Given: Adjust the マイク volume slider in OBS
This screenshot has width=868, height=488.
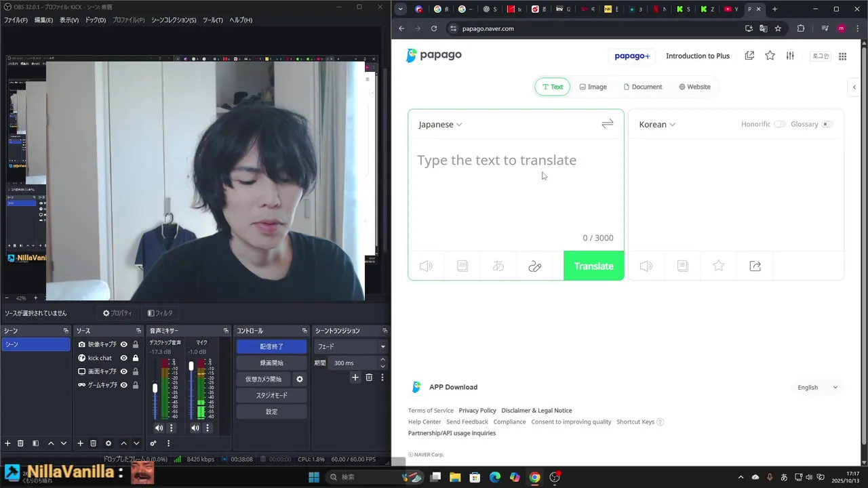Looking at the screenshot, I should [x=191, y=366].
